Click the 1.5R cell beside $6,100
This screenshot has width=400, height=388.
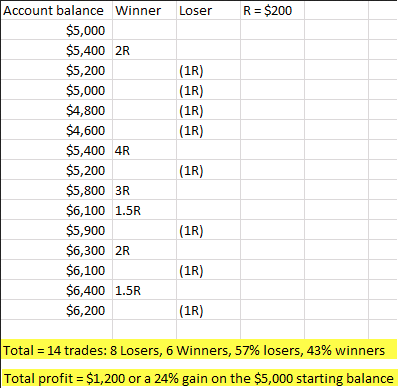(144, 210)
